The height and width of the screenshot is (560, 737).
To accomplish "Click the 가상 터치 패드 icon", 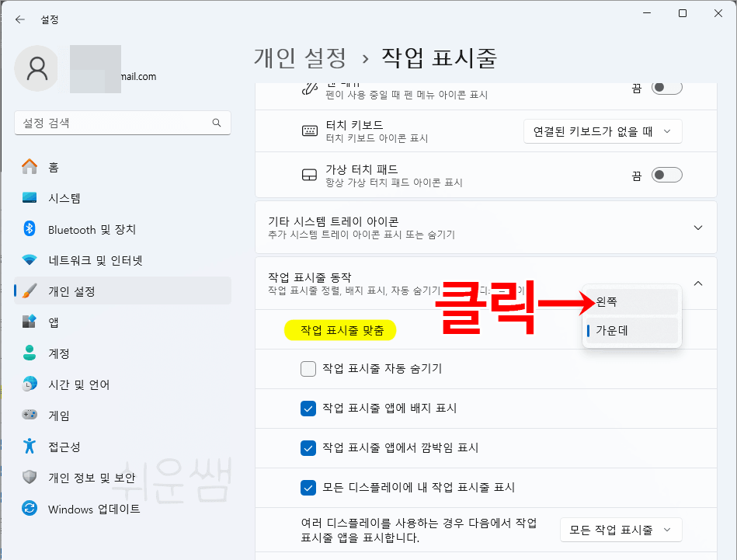I will 309,175.
